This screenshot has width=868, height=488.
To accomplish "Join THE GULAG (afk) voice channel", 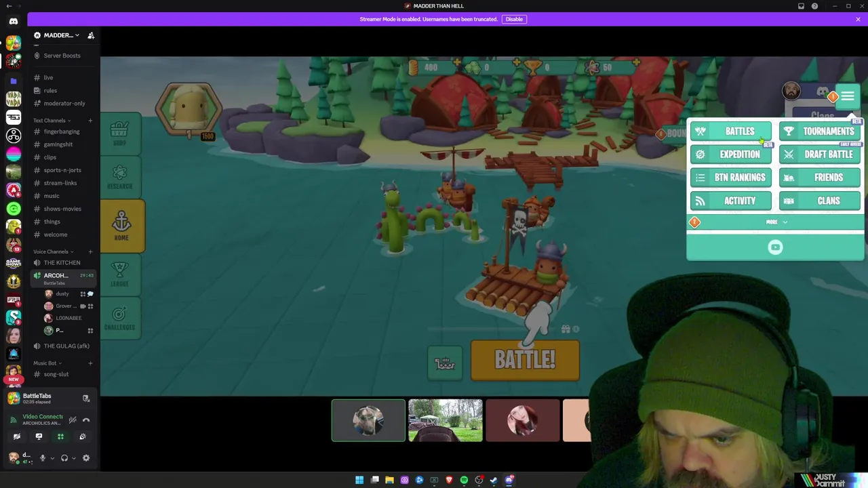I will tap(64, 346).
